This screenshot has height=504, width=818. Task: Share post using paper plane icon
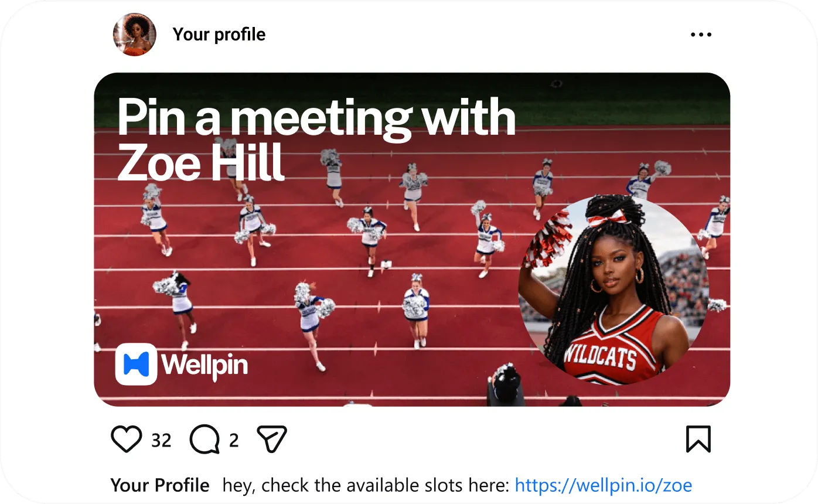click(x=272, y=439)
